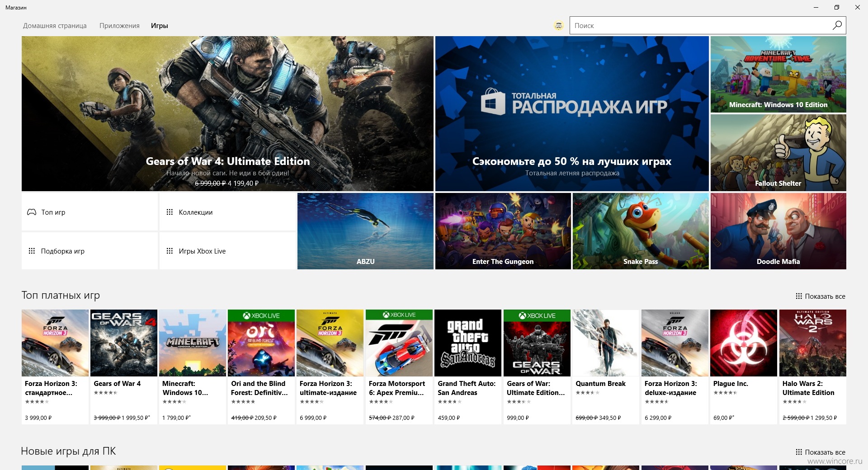This screenshot has width=868, height=470.
Task: Go to the Домашняя страница tab
Action: click(x=55, y=26)
